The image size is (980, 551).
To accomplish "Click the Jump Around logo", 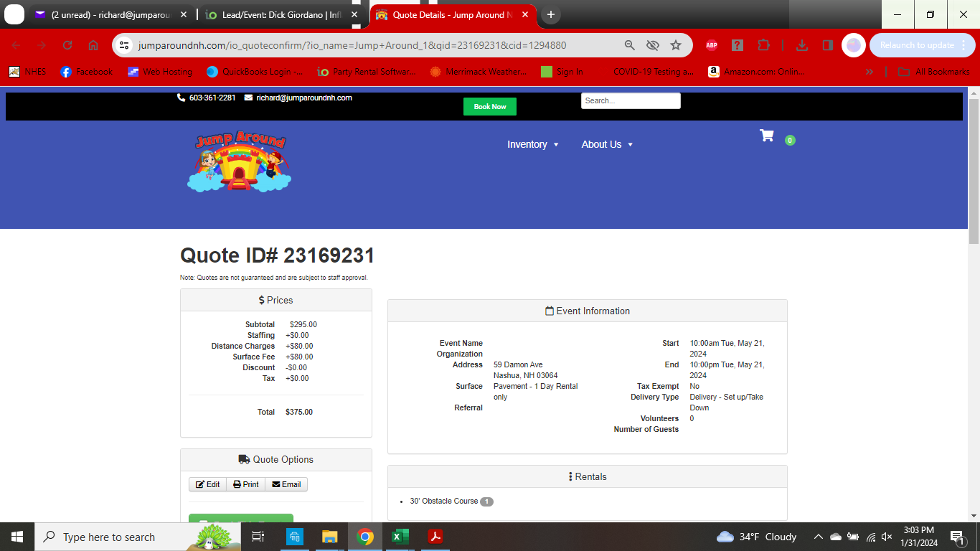I will pyautogui.click(x=240, y=162).
